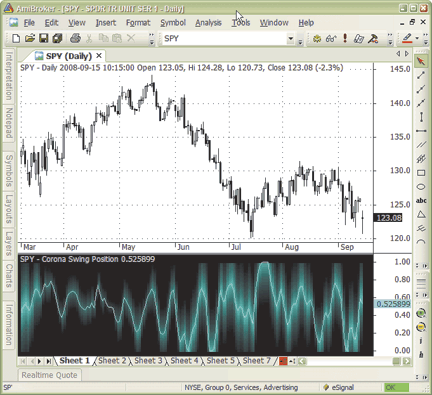Expand standard toolbar overflow chevron
This screenshot has width=432, height=395.
152,39
